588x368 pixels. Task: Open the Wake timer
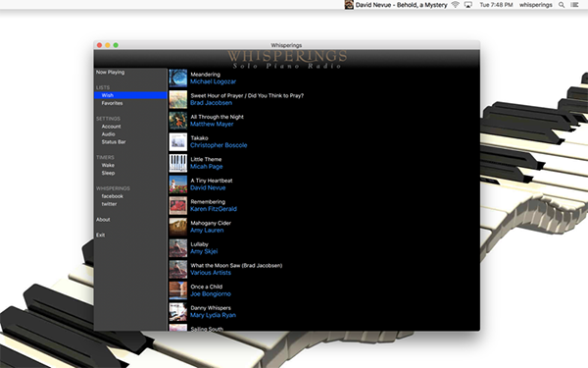point(108,165)
